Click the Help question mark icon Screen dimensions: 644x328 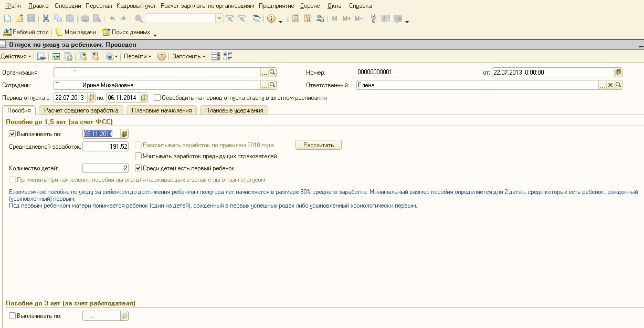tap(162, 56)
